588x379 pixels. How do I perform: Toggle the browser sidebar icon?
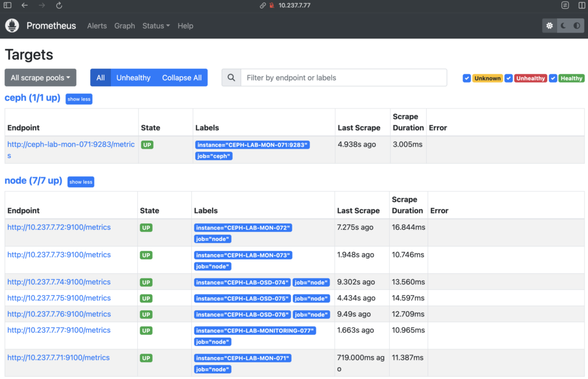click(x=7, y=5)
